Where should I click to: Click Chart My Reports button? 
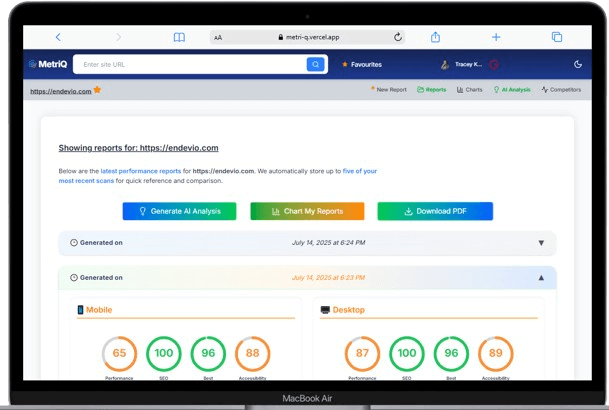tap(307, 211)
